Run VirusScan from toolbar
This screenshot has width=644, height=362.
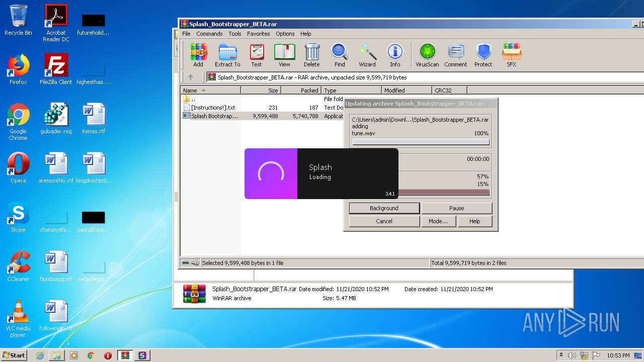coord(427,55)
